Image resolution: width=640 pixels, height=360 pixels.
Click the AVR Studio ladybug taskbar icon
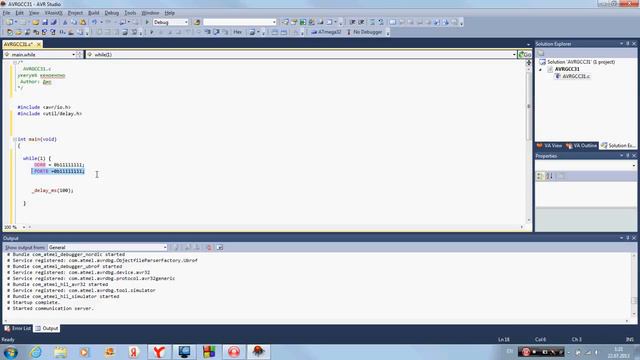258,352
